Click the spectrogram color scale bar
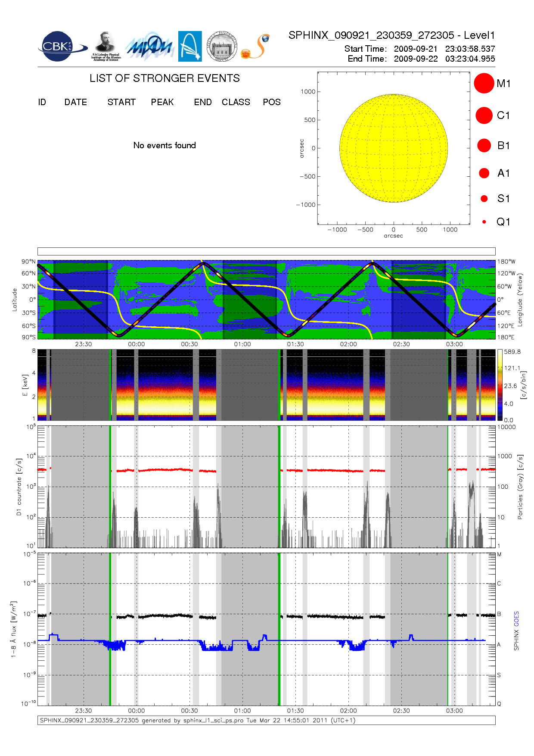Screen dimensions: 534x756 point(500,385)
